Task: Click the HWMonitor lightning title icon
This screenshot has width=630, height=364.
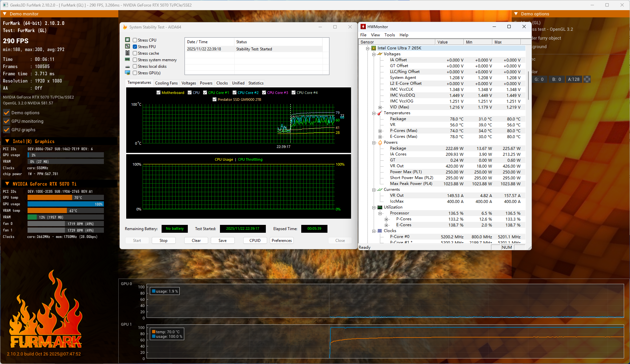Action: tap(363, 27)
